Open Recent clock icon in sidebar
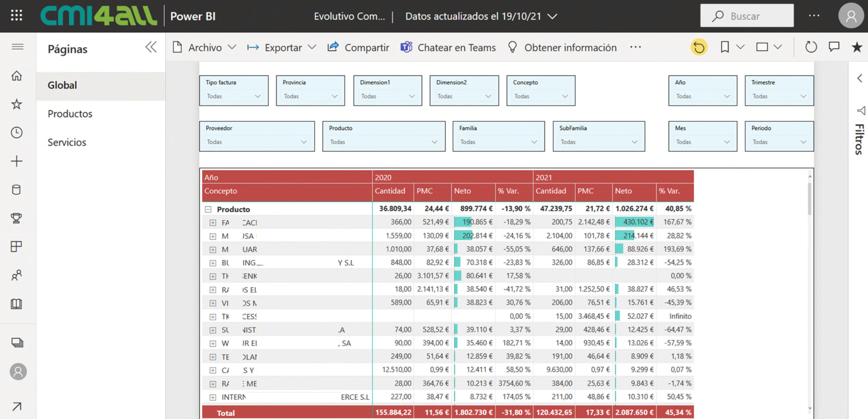This screenshot has width=868, height=419. (x=17, y=132)
